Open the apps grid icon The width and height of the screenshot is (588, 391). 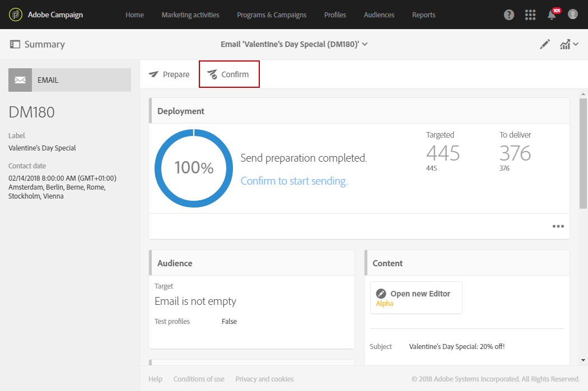point(530,15)
